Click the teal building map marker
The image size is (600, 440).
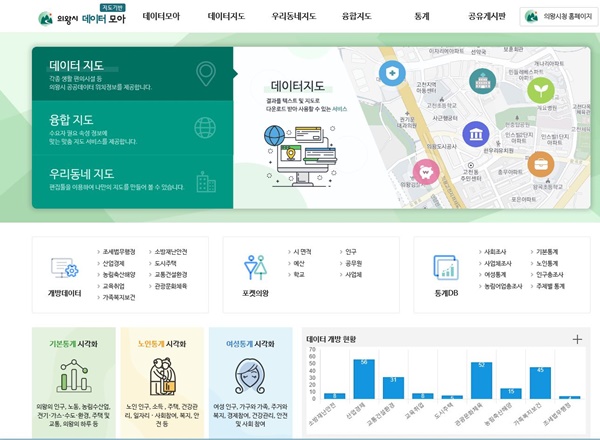483,79
